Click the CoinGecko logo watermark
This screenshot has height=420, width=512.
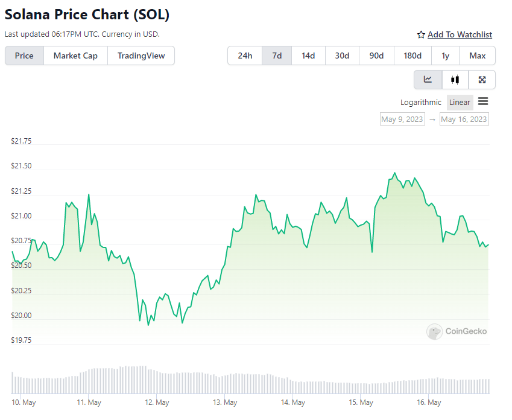[457, 331]
